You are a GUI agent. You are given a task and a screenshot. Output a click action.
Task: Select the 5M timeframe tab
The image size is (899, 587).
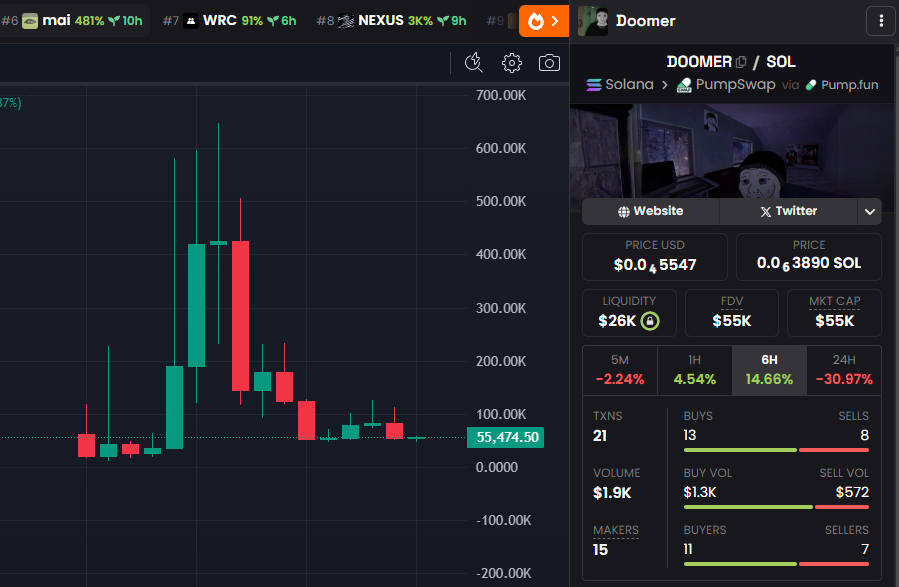tap(620, 370)
